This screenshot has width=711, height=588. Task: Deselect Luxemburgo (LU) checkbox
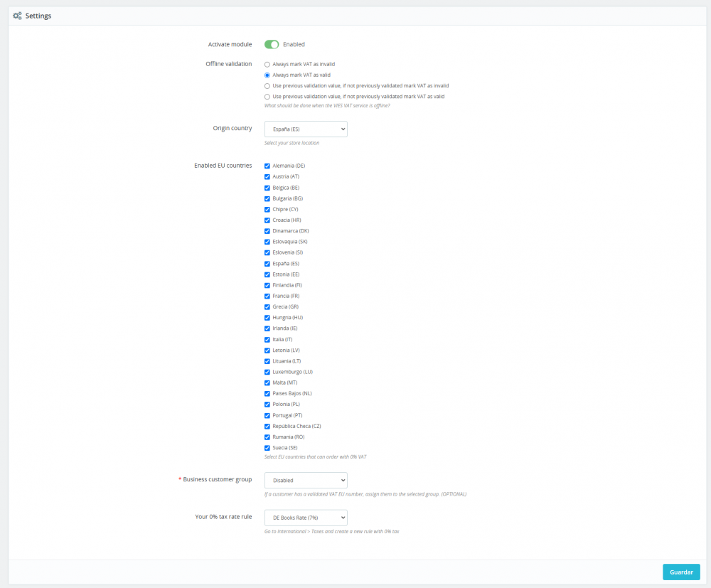pyautogui.click(x=267, y=371)
